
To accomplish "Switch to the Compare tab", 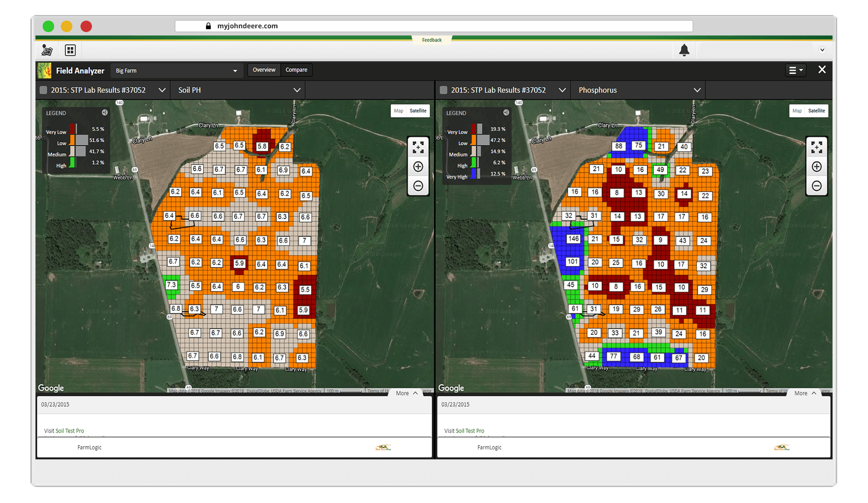I will pyautogui.click(x=296, y=70).
